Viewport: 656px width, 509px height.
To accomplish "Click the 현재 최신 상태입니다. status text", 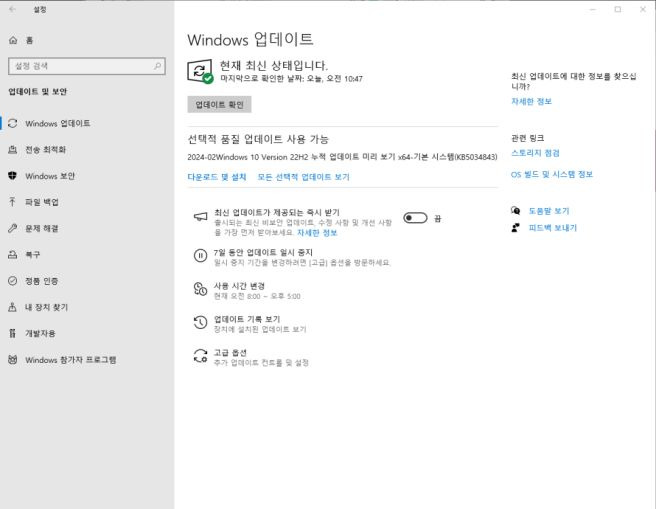I will [x=274, y=65].
